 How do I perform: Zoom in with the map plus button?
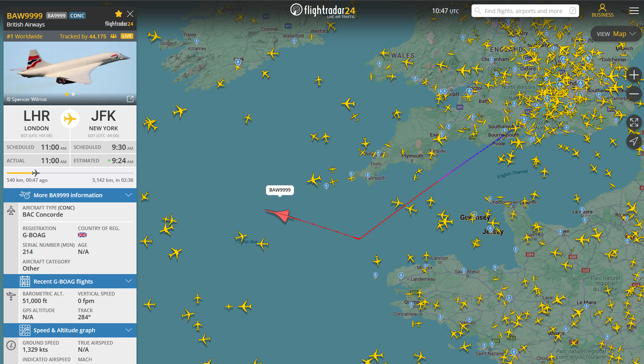(634, 75)
